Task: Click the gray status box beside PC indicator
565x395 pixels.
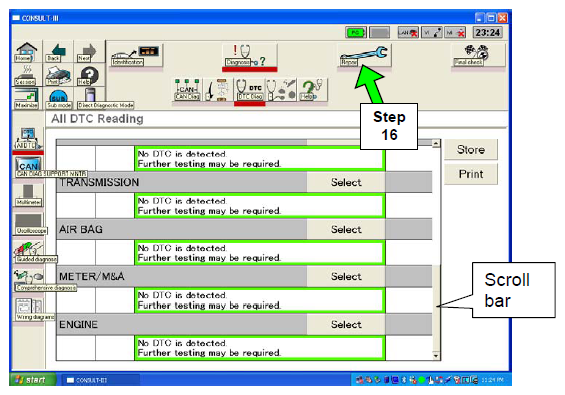Action: (x=380, y=33)
